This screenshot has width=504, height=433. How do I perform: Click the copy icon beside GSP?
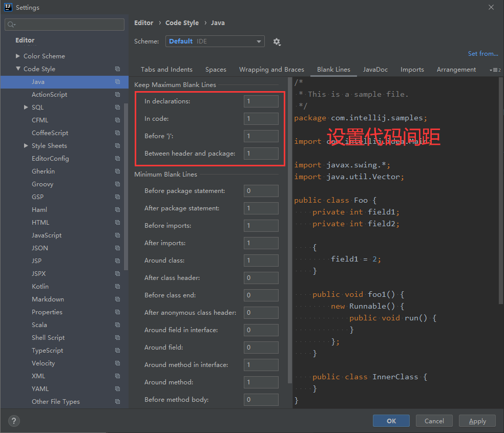(118, 197)
